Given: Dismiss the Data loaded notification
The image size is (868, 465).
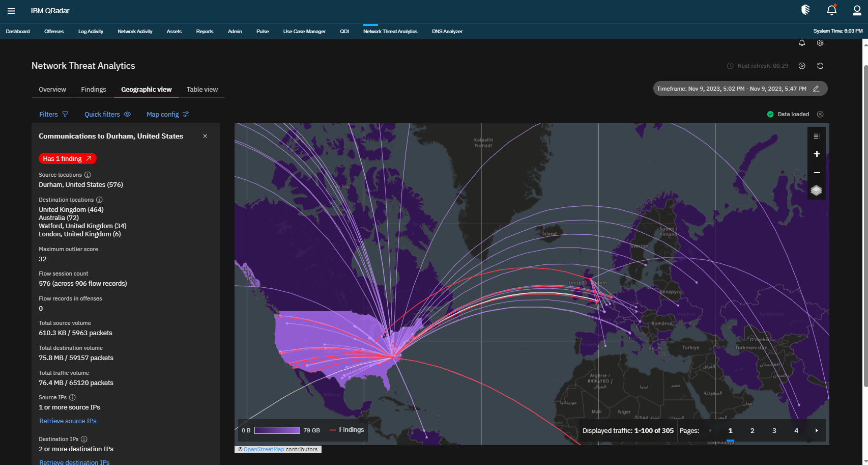Looking at the screenshot, I should coord(820,114).
